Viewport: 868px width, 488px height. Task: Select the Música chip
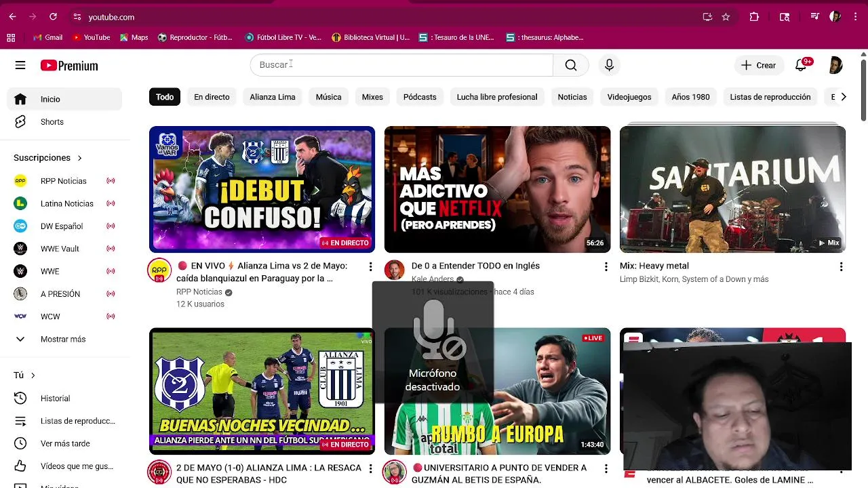click(x=328, y=97)
